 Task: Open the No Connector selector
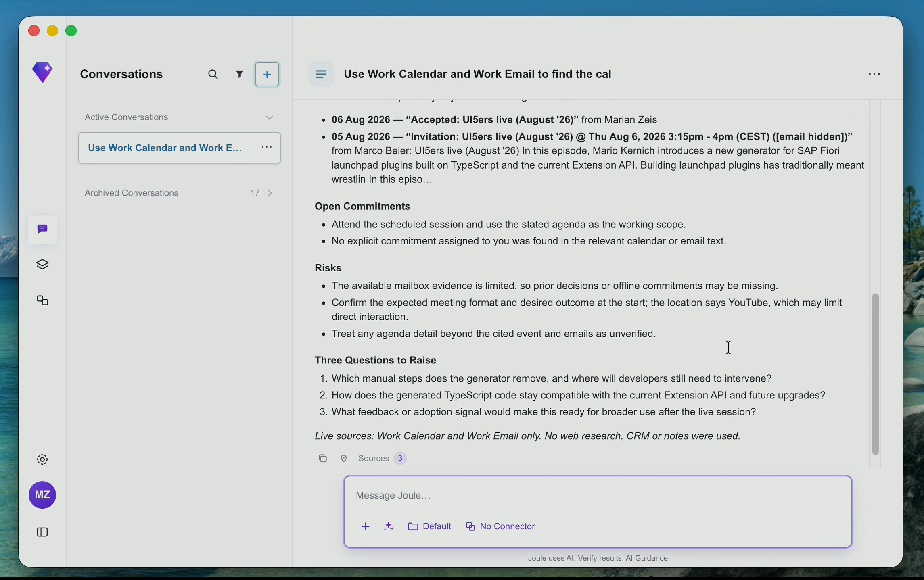[500, 526]
